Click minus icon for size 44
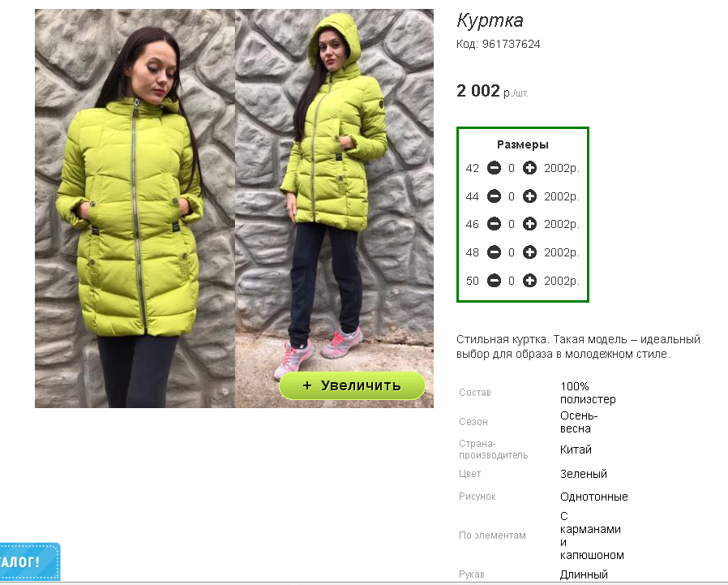This screenshot has width=728, height=585. 494,196
